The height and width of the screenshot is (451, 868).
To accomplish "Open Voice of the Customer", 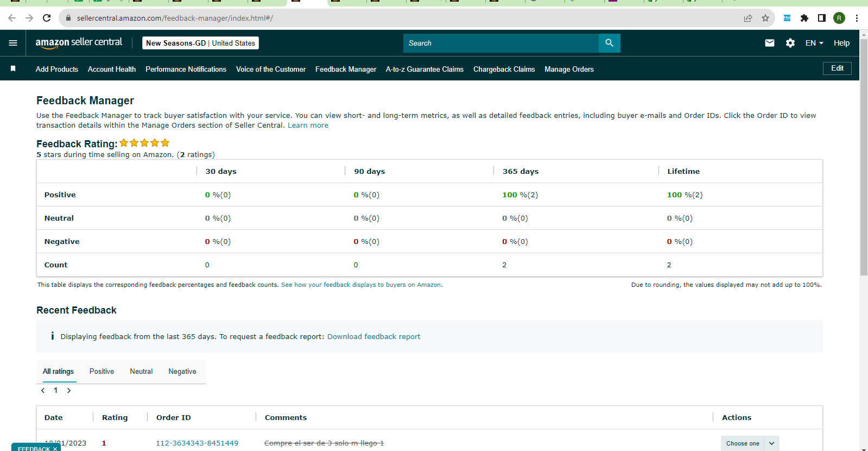I will click(x=271, y=69).
